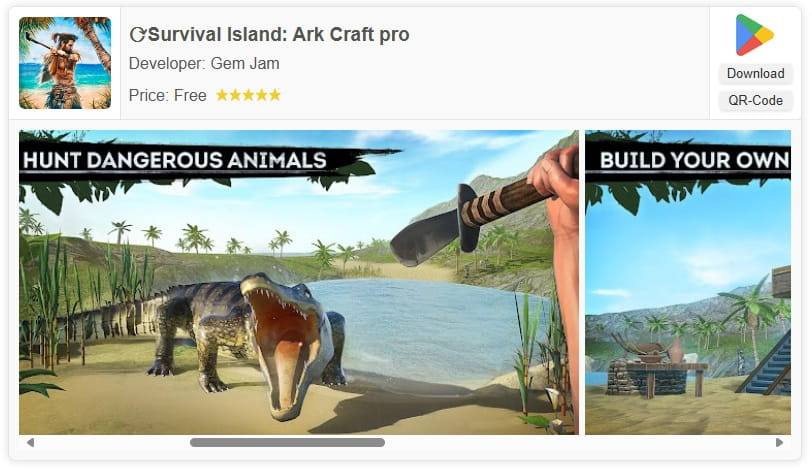Click the Hunt Dangerous Animals banner text
This screenshot has width=812, height=470.
tap(175, 160)
